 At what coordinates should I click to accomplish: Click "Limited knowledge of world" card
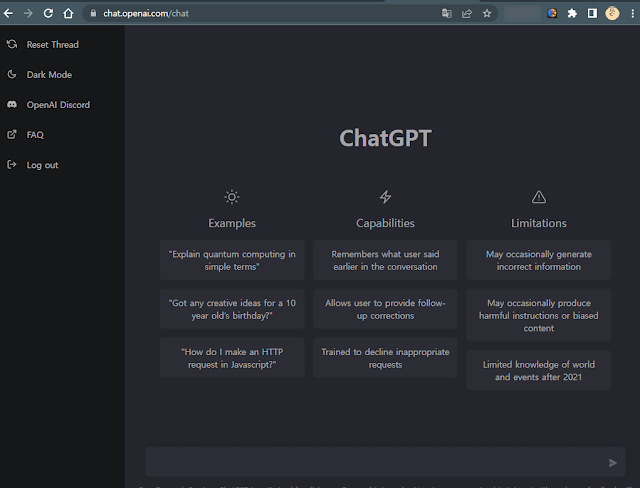(539, 370)
